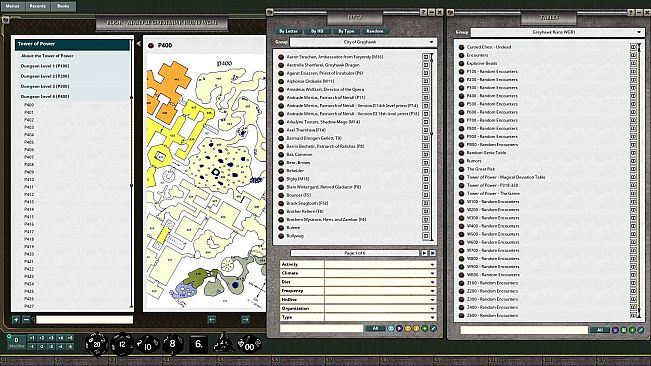Toggle the +1 modifier button

[32, 338]
